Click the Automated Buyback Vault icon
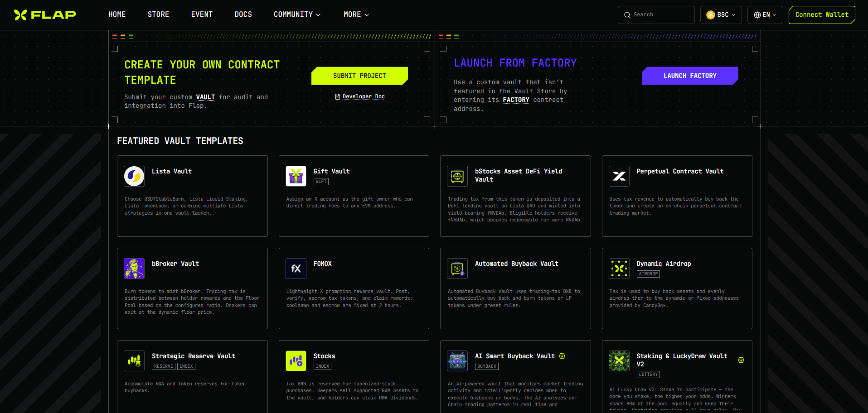 (x=457, y=269)
